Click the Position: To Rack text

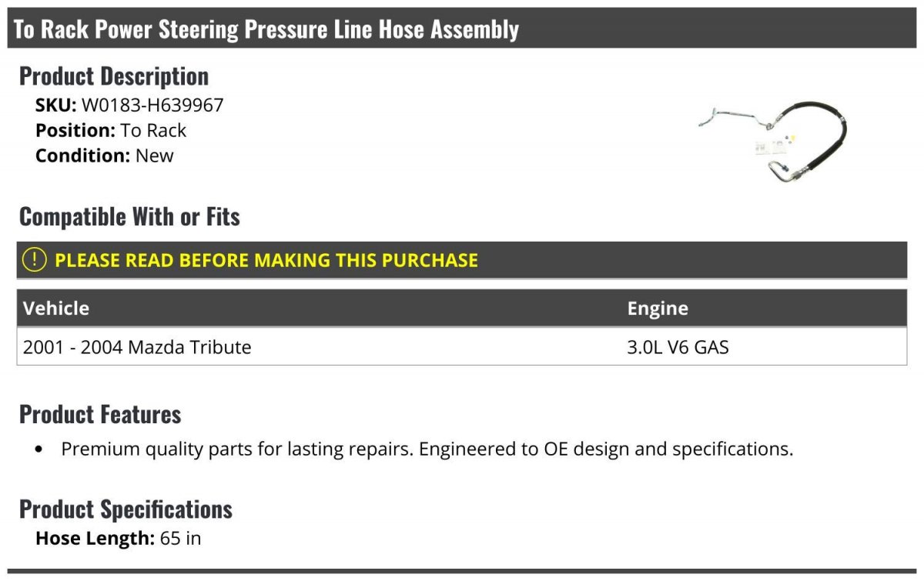[x=111, y=131]
